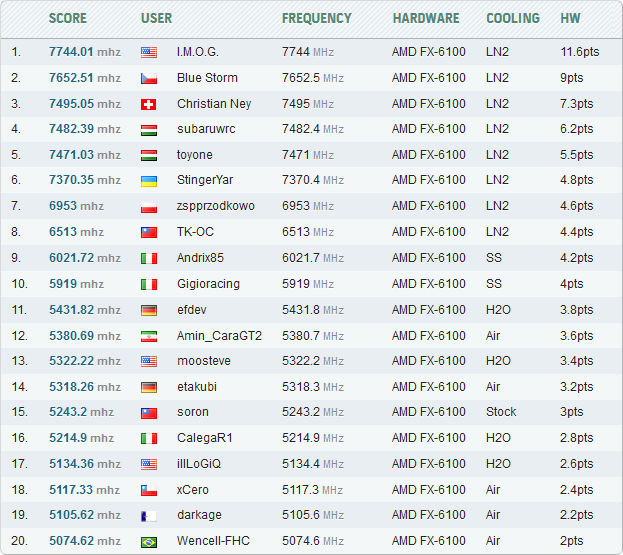
Task: Click the 7370.4 MHz frequency value
Action: pos(313,180)
